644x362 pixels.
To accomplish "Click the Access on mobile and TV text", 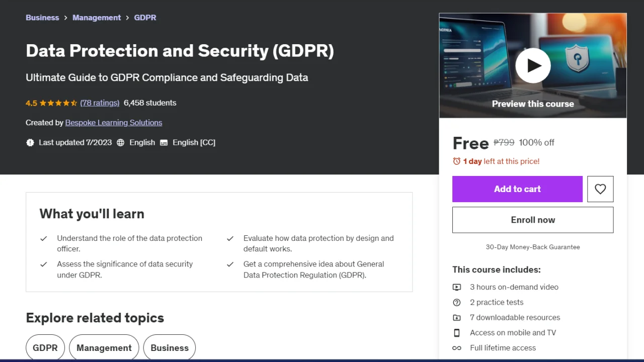I will point(513,332).
